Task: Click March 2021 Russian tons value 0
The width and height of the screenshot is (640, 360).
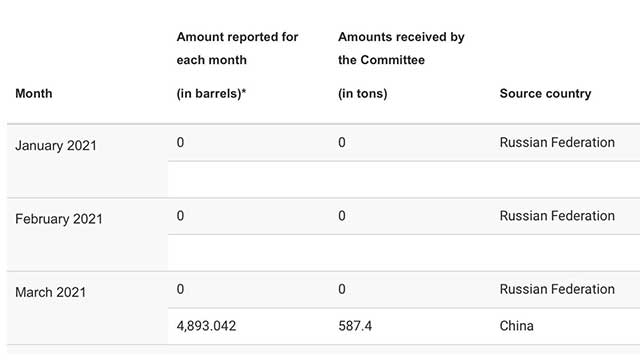Action: coord(342,289)
